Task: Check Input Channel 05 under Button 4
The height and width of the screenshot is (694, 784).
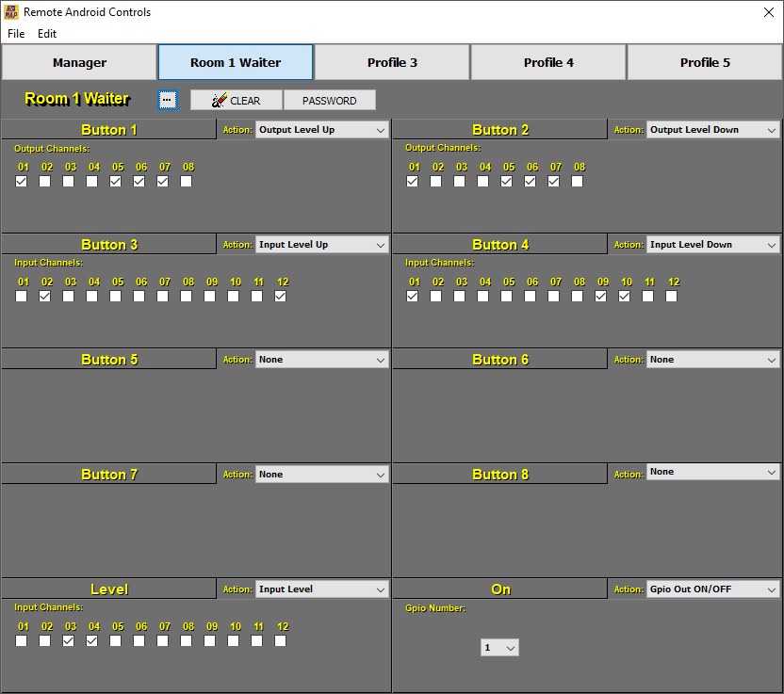Action: (506, 296)
